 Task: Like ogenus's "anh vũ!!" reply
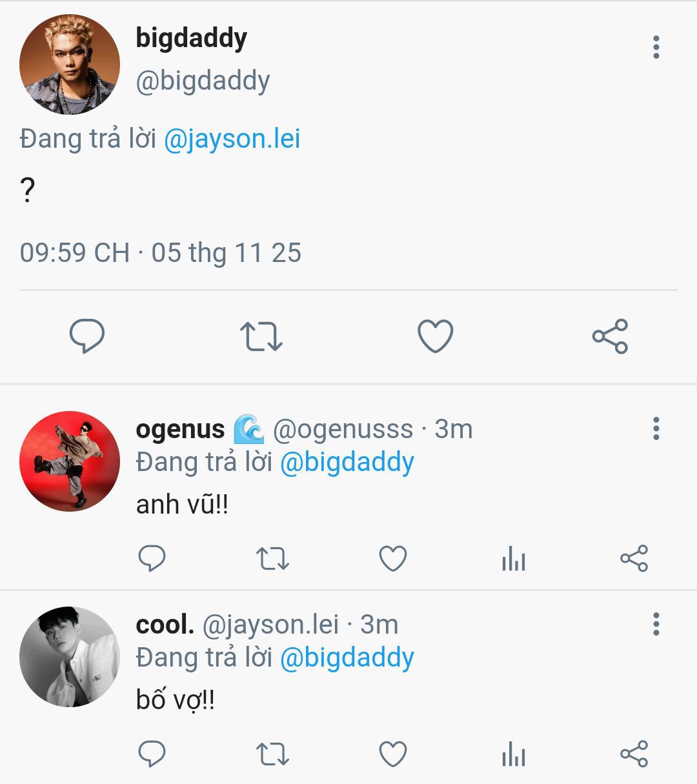[392, 559]
